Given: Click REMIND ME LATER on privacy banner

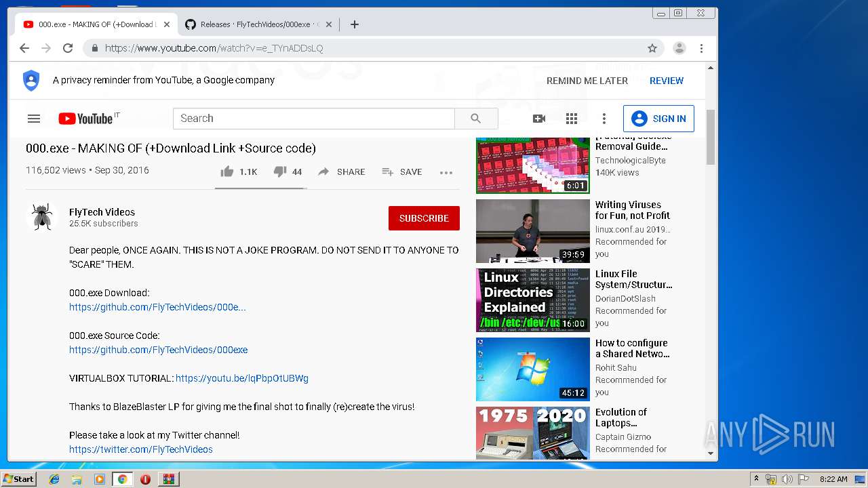Looking at the screenshot, I should pos(587,81).
